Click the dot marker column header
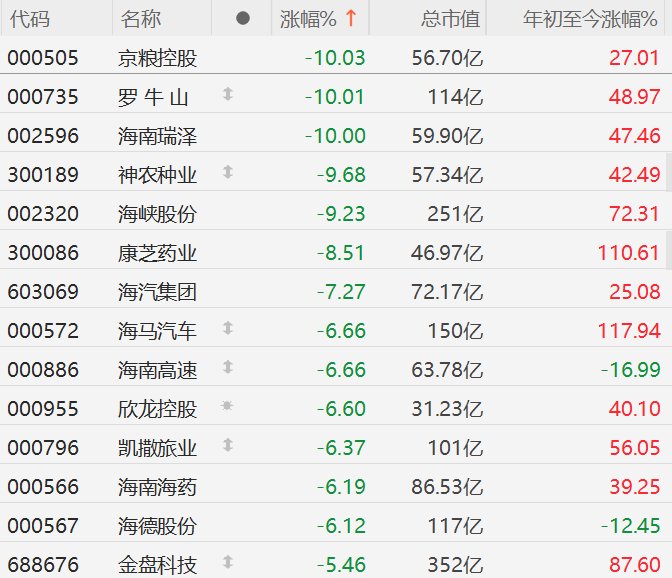 pos(243,18)
